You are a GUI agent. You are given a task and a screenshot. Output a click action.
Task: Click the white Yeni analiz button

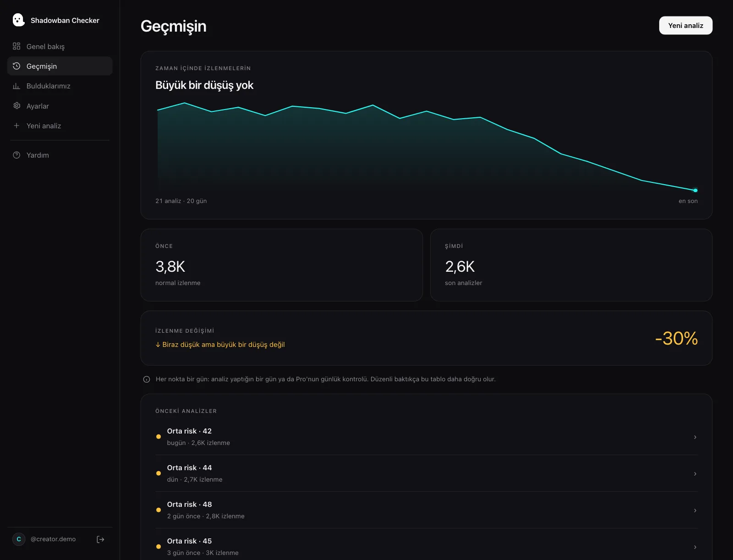point(685,26)
